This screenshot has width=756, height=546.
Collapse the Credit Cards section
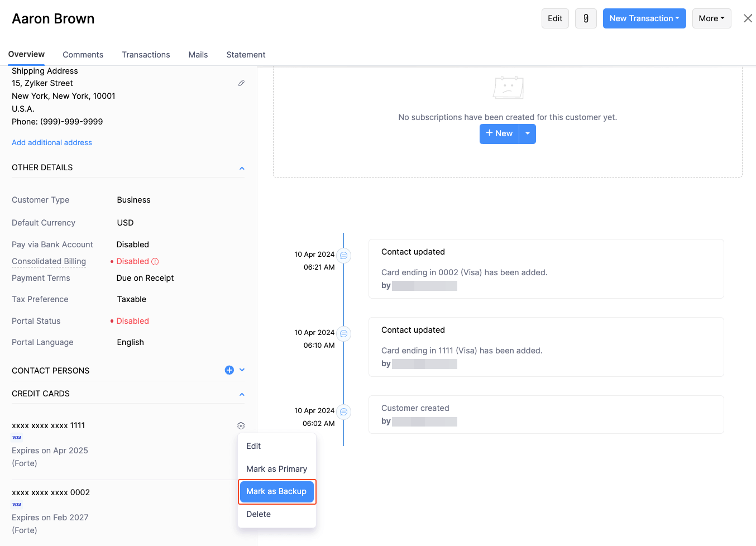[x=242, y=394]
